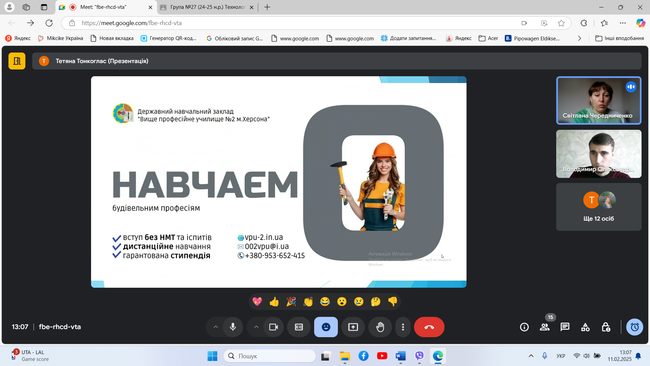The image size is (650, 366).
Task: Switch to the Група №27 browser tab
Action: point(207,7)
